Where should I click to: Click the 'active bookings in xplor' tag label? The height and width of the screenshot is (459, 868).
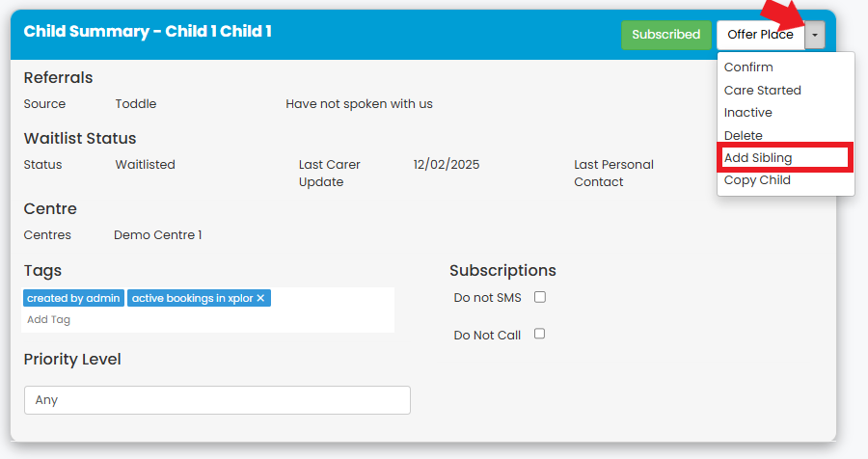[x=192, y=298]
